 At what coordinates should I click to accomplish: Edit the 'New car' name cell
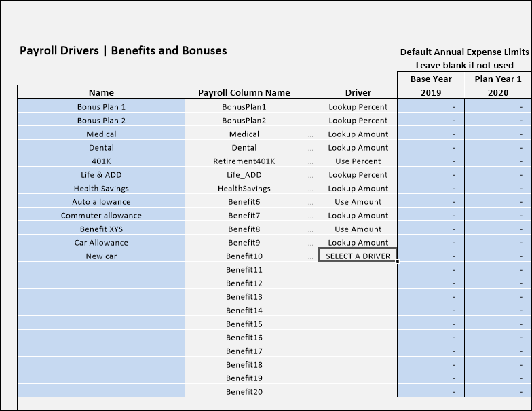click(101, 255)
